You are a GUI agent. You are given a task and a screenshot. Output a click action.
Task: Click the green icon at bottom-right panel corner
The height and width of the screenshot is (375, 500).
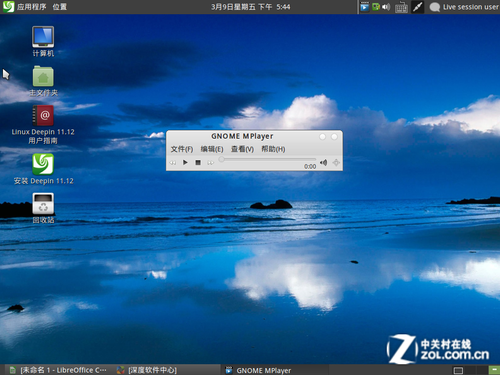pyautogui.click(x=494, y=370)
